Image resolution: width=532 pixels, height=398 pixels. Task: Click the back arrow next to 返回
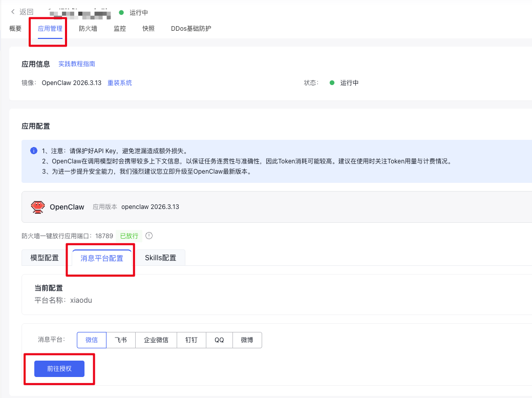pyautogui.click(x=13, y=12)
